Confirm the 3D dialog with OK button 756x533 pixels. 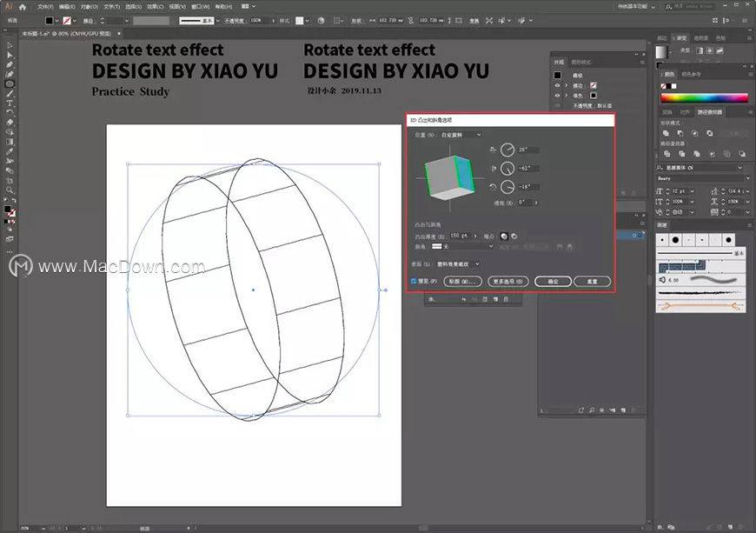tap(553, 281)
